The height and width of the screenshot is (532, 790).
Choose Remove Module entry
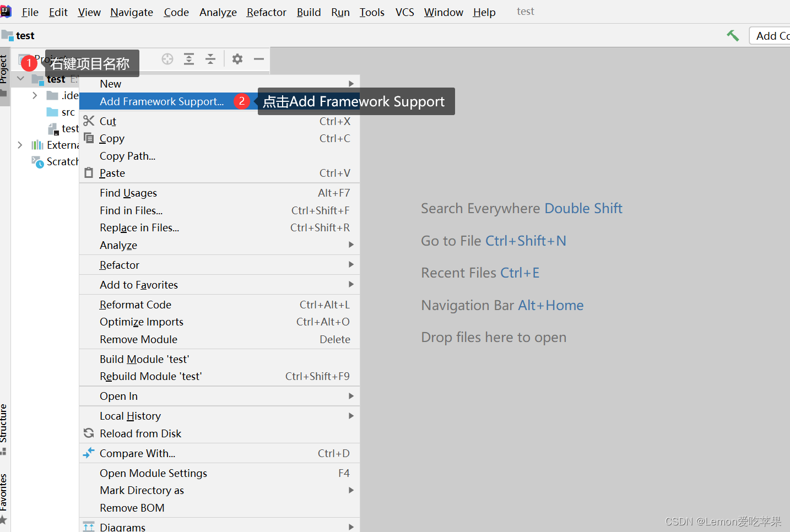(x=219, y=339)
